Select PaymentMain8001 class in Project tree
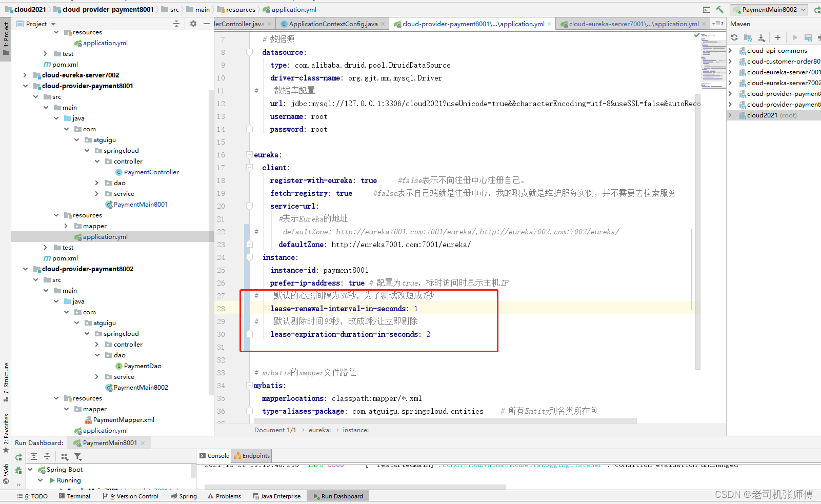 click(x=136, y=204)
